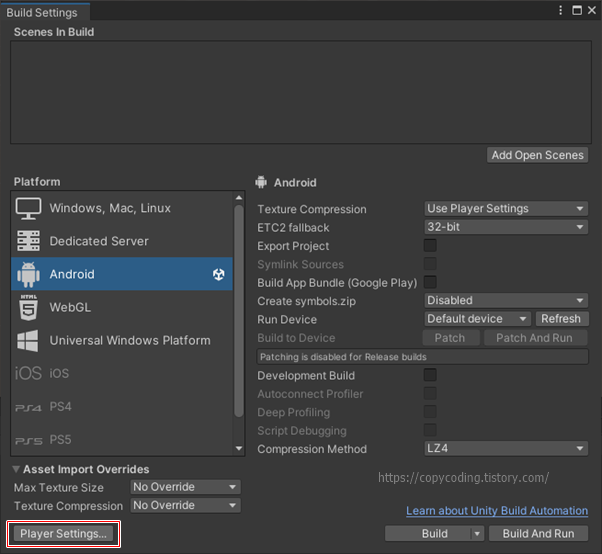Toggle the Script Debugging checkbox

click(x=430, y=430)
